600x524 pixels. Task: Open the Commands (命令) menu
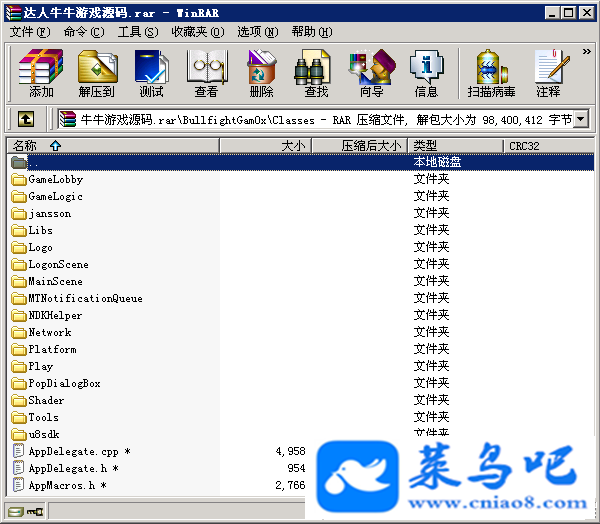point(84,32)
